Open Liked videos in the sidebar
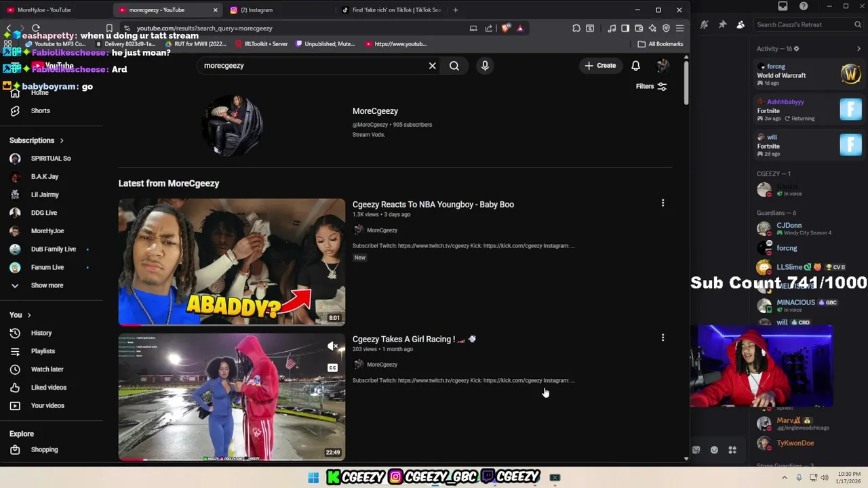Screen dimensions: 868x488 (x=48, y=387)
